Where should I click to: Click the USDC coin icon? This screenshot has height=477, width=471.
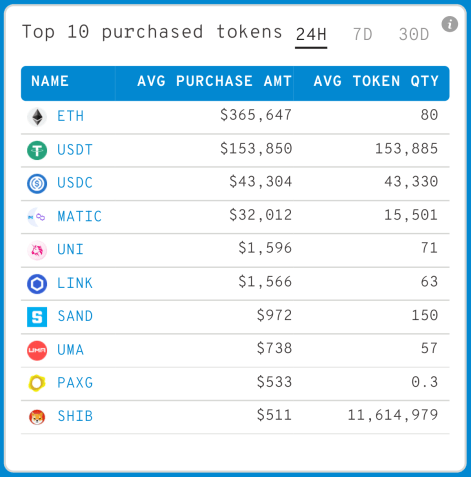tap(37, 184)
